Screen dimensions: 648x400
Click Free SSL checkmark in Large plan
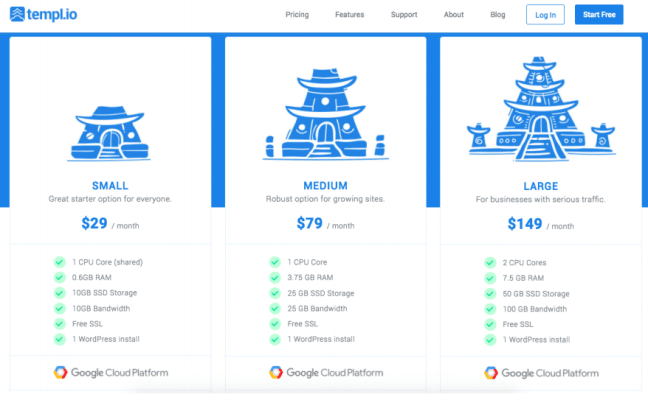[x=490, y=324]
